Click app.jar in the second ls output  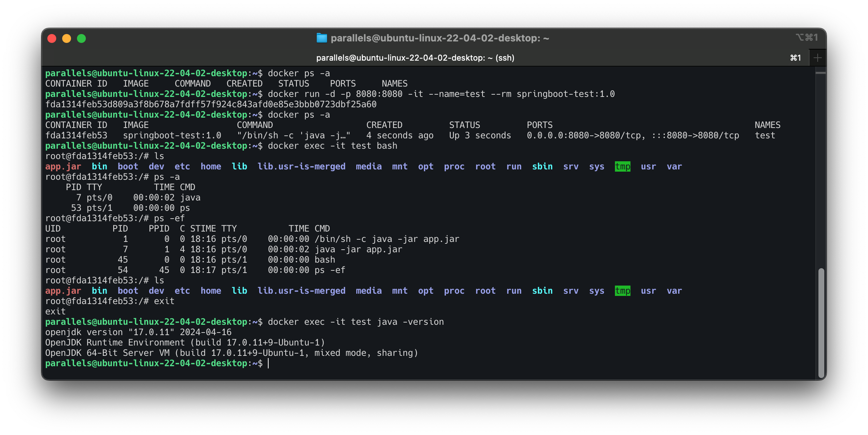(63, 291)
